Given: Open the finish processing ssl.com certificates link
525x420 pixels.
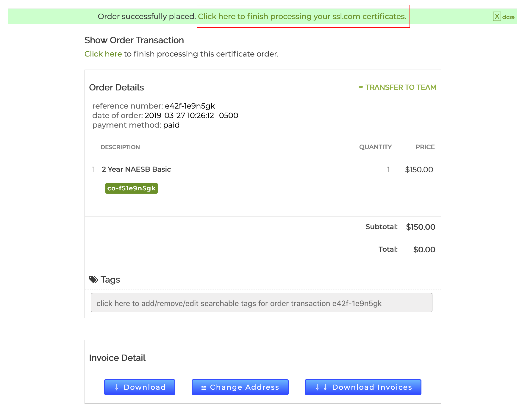Looking at the screenshot, I should point(302,16).
